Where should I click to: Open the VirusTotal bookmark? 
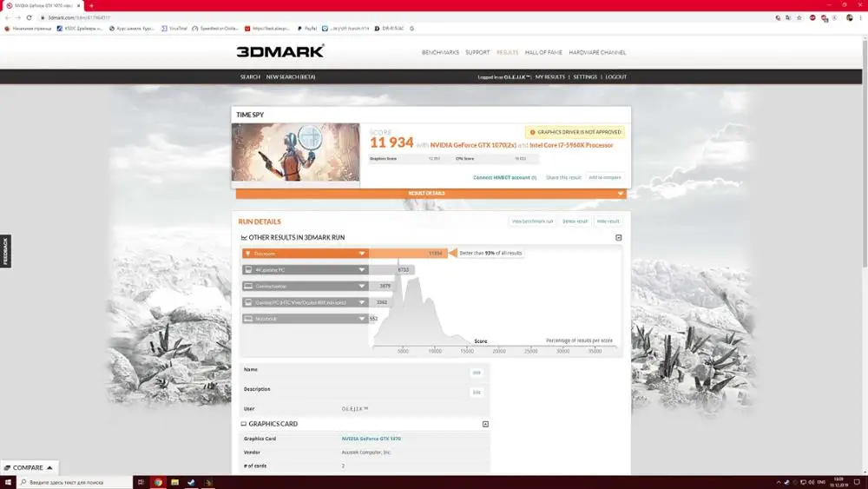coord(174,29)
